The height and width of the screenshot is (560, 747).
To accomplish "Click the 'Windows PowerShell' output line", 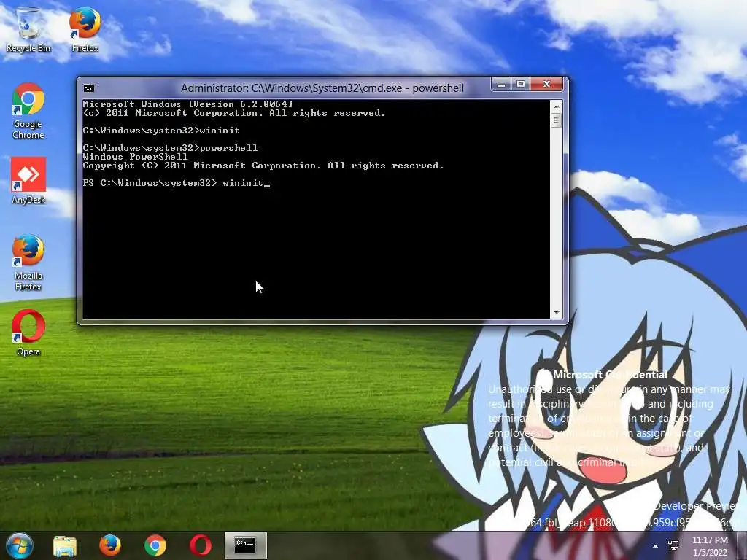I will 135,157.
